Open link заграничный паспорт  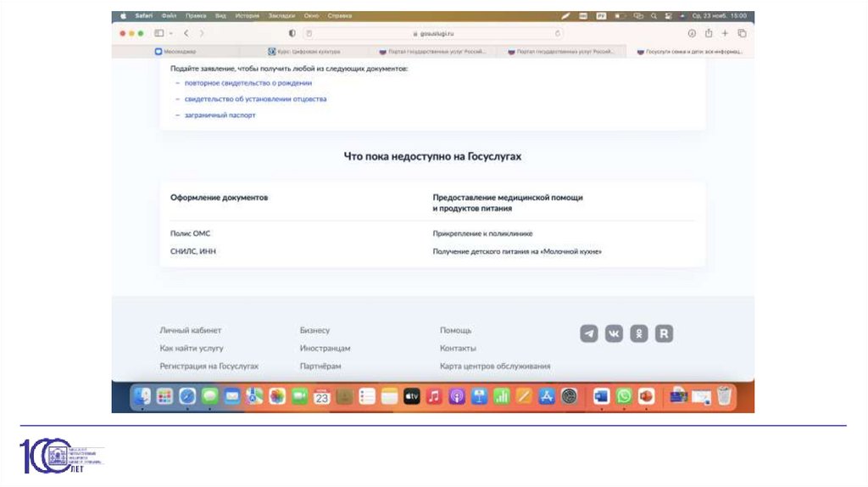[220, 115]
